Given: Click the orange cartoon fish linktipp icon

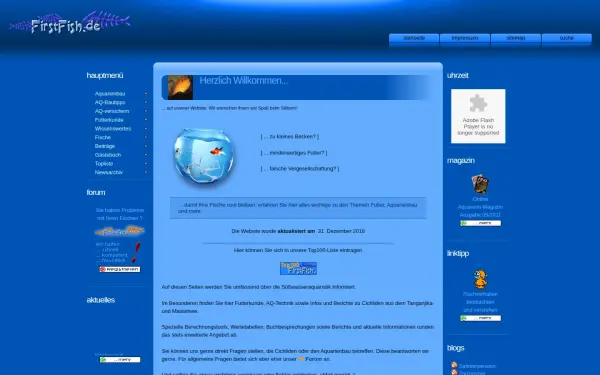Looking at the screenshot, I should (480, 279).
